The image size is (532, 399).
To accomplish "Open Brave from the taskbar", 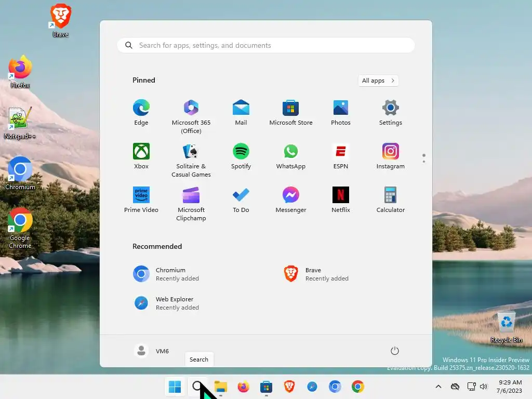I will [289, 387].
